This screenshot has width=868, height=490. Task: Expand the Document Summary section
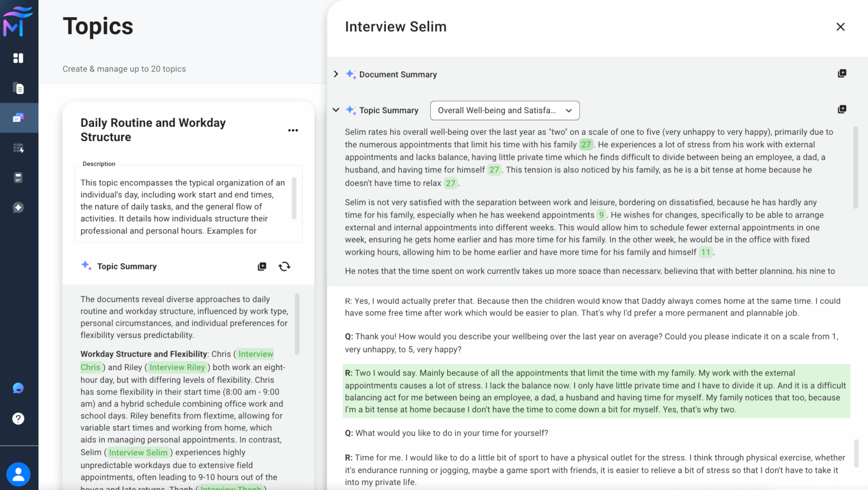336,74
